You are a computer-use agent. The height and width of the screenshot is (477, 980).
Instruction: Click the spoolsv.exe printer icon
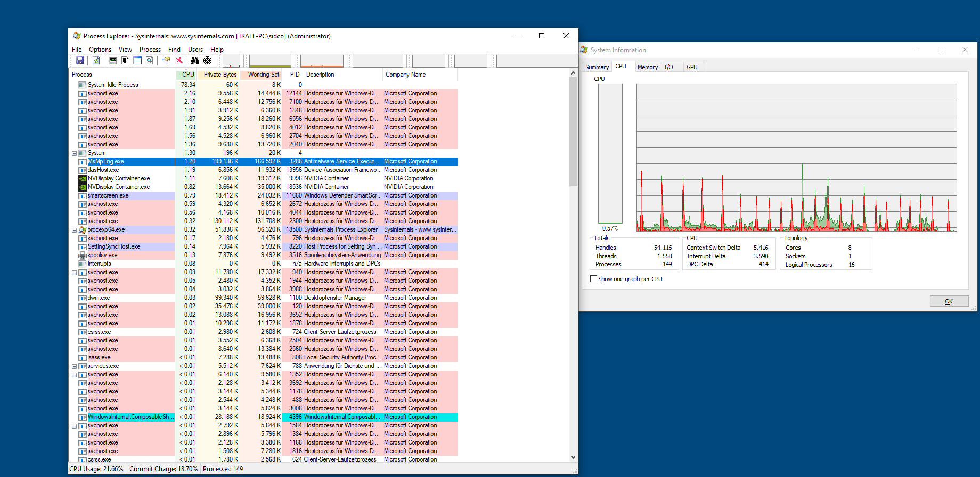pos(83,256)
